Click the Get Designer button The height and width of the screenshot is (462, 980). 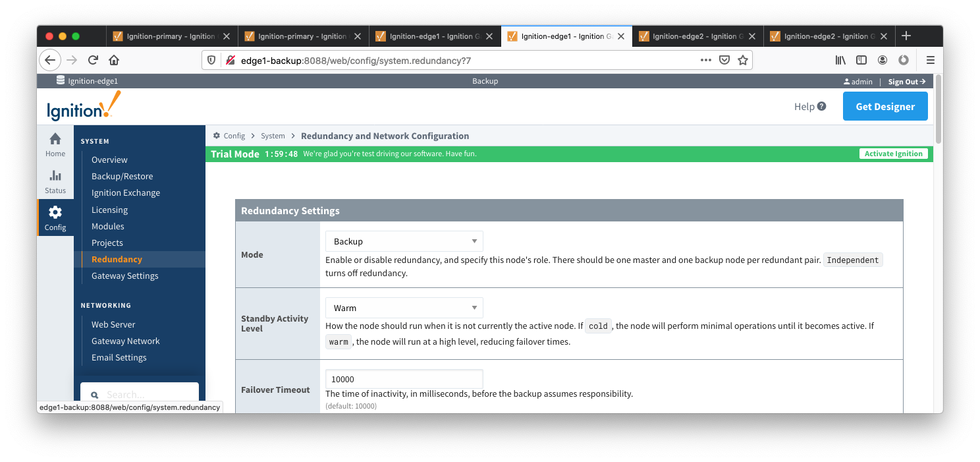(x=885, y=106)
